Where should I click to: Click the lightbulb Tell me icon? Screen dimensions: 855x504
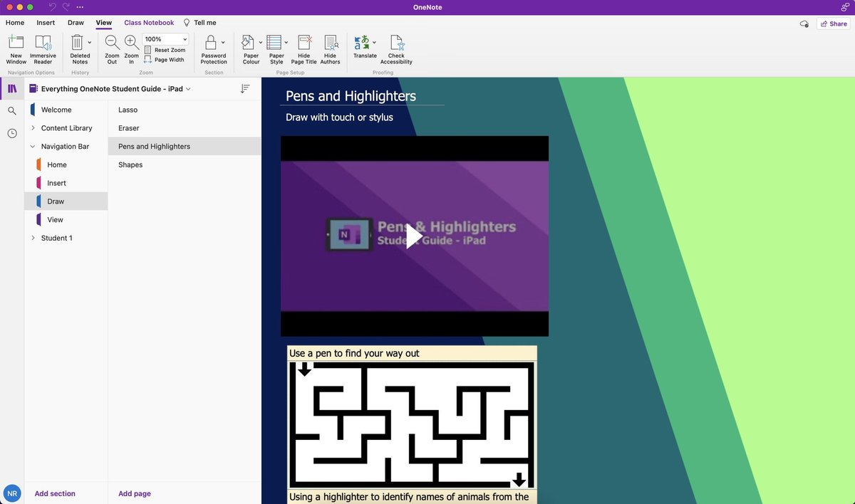187,23
